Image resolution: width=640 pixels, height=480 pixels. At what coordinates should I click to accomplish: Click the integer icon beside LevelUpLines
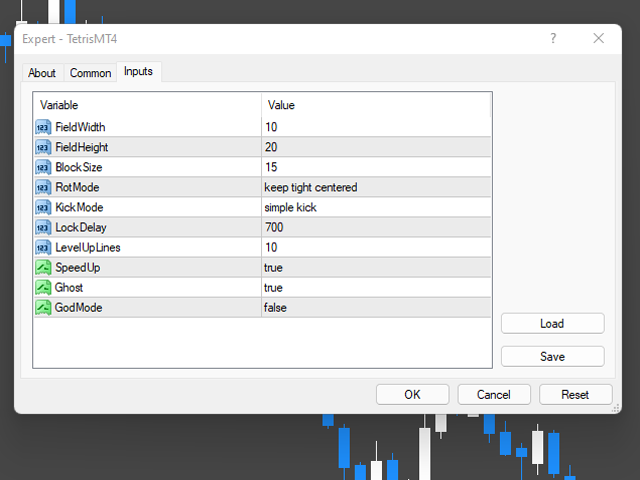[x=43, y=247]
